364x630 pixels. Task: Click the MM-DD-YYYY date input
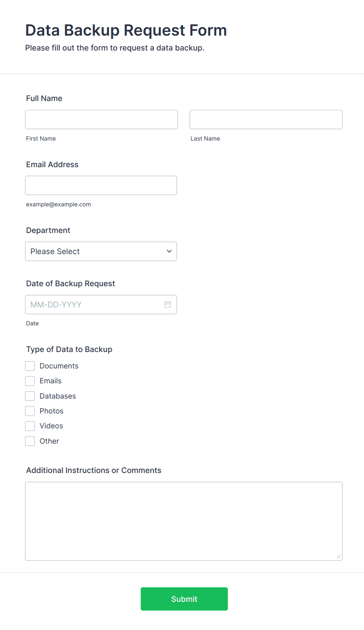pos(94,305)
